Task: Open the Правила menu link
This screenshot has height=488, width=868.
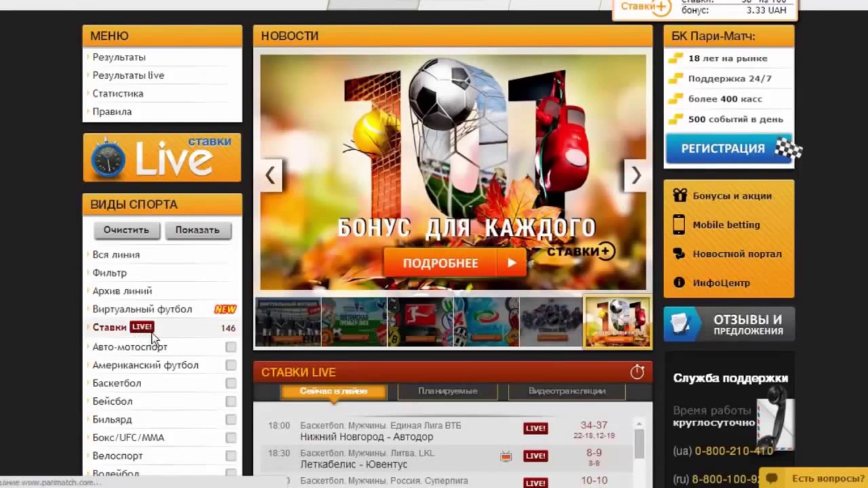Action: coord(112,112)
